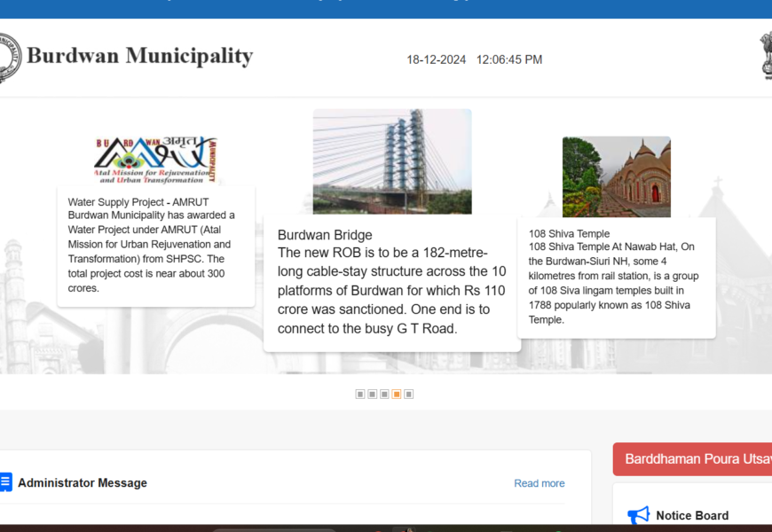The height and width of the screenshot is (532, 772).
Task: Click the national emblem at top right
Action: pyautogui.click(x=766, y=56)
